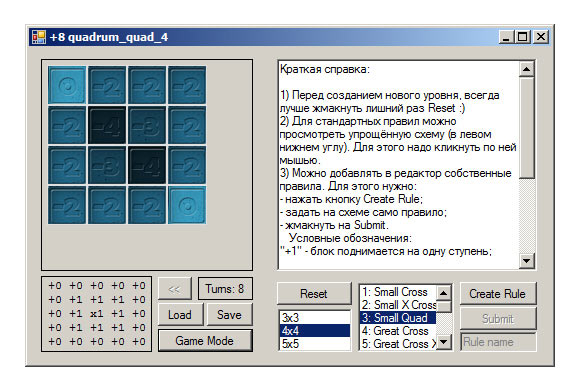Choose rule 5: Great Cross X

click(x=398, y=344)
